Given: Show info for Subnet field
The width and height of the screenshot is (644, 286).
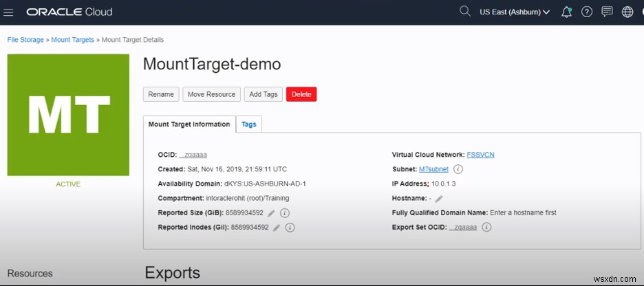Looking at the screenshot, I should coord(458,169).
